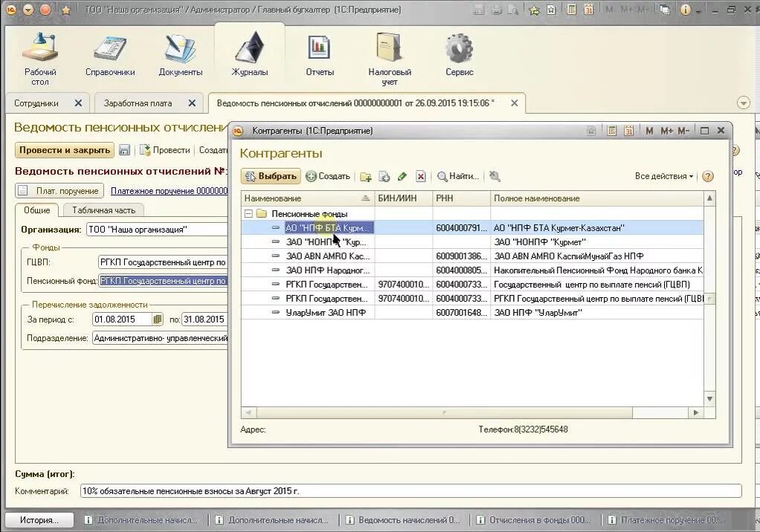
Task: Click ГЦВП fund input field
Action: [163, 262]
